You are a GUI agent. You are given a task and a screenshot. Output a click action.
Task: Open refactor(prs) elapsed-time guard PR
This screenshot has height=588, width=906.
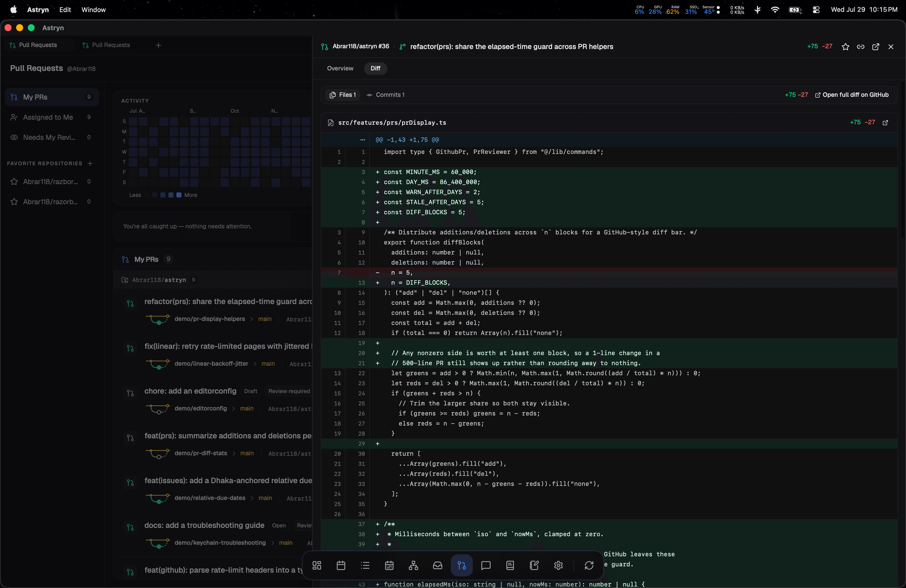[x=228, y=302]
